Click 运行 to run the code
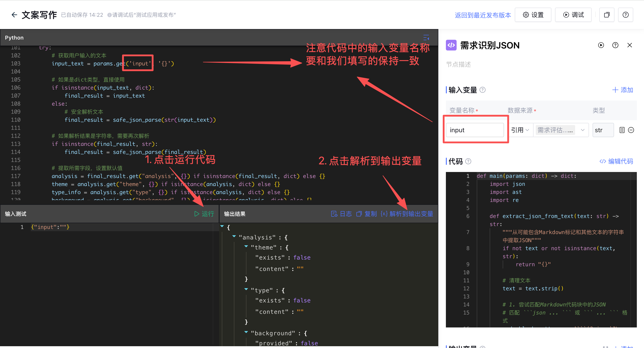 coord(204,214)
